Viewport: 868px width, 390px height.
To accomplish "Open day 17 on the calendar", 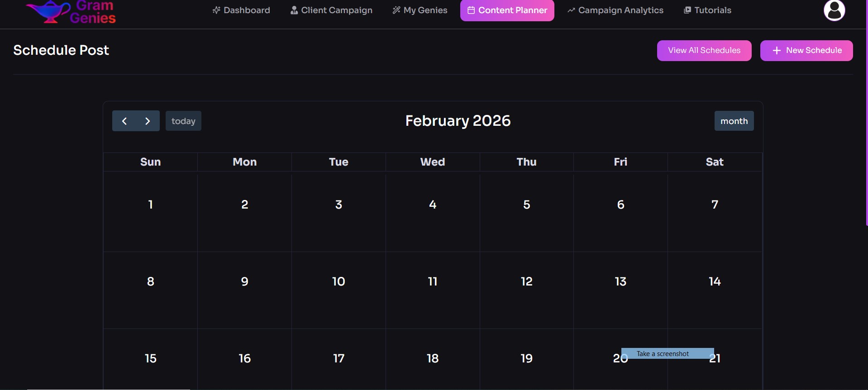I will 339,360.
